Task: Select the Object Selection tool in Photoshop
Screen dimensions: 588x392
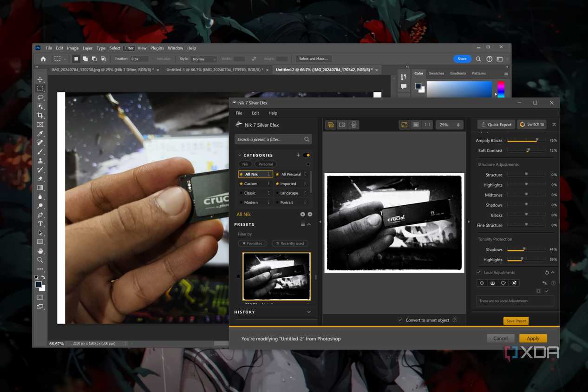Action: point(40,106)
